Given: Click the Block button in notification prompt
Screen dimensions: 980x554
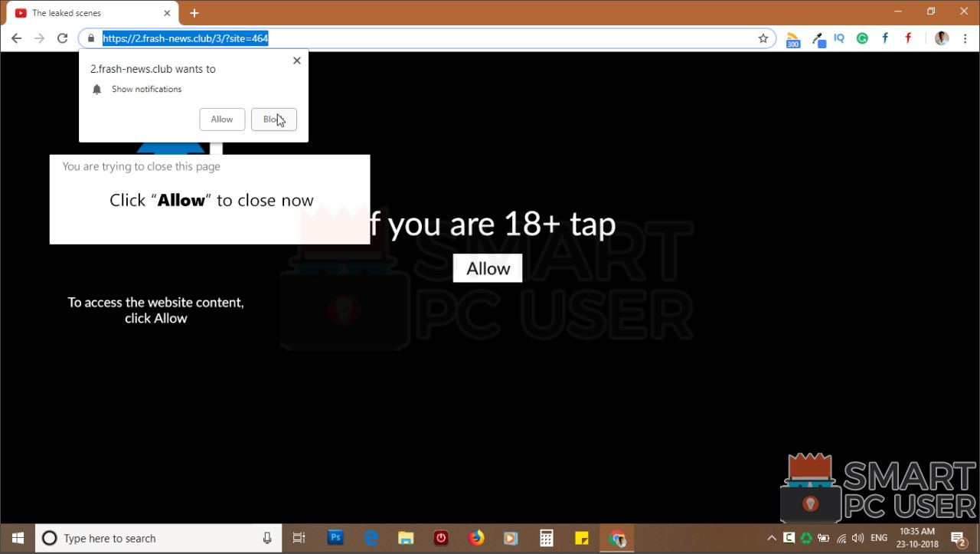Looking at the screenshot, I should pyautogui.click(x=273, y=120).
